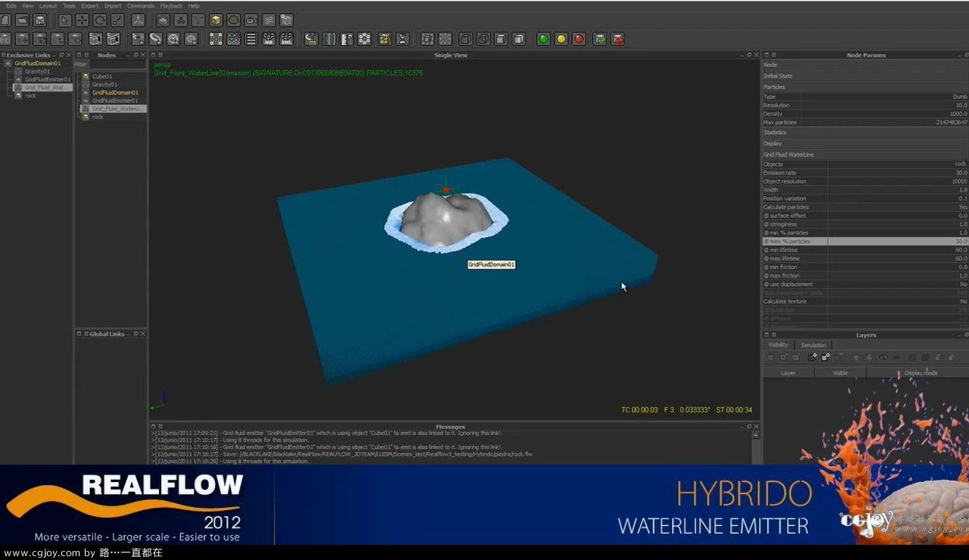Select the arrow Select tool
Screen dimensions: 969x560
pyautogui.click(x=65, y=20)
